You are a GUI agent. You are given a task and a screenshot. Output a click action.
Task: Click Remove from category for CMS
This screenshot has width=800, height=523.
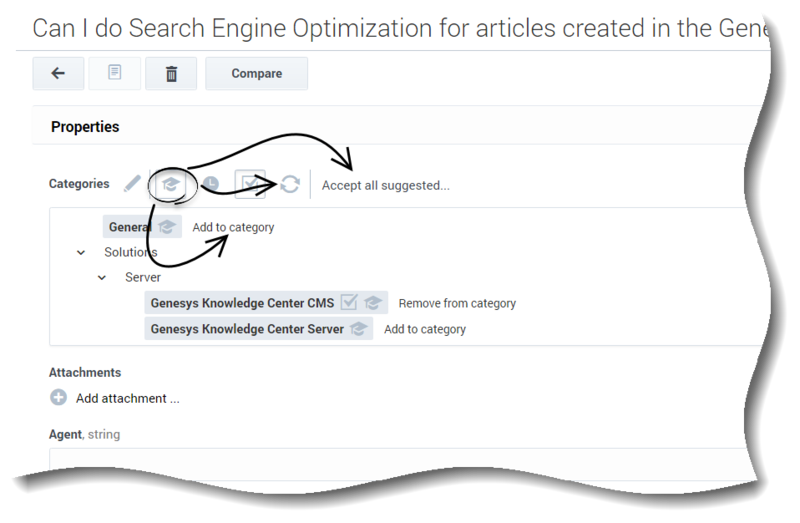point(457,303)
